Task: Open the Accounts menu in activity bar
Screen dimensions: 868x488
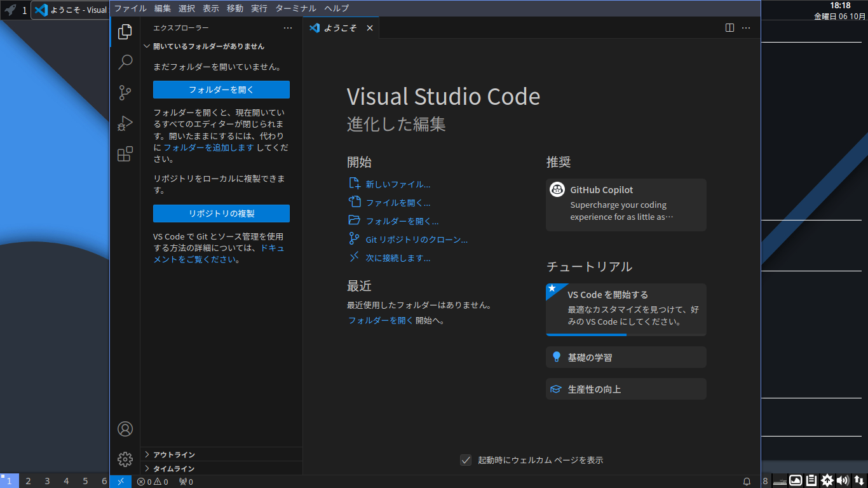Action: pyautogui.click(x=125, y=429)
